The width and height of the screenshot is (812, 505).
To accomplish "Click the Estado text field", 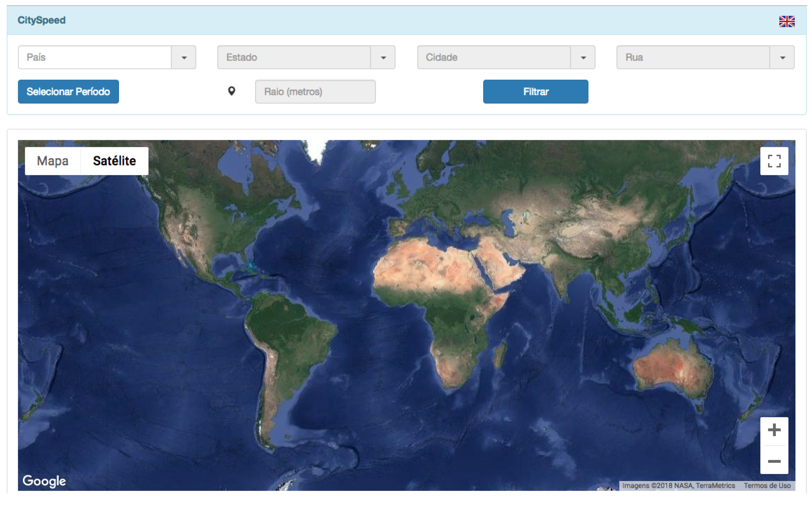I will (x=294, y=57).
